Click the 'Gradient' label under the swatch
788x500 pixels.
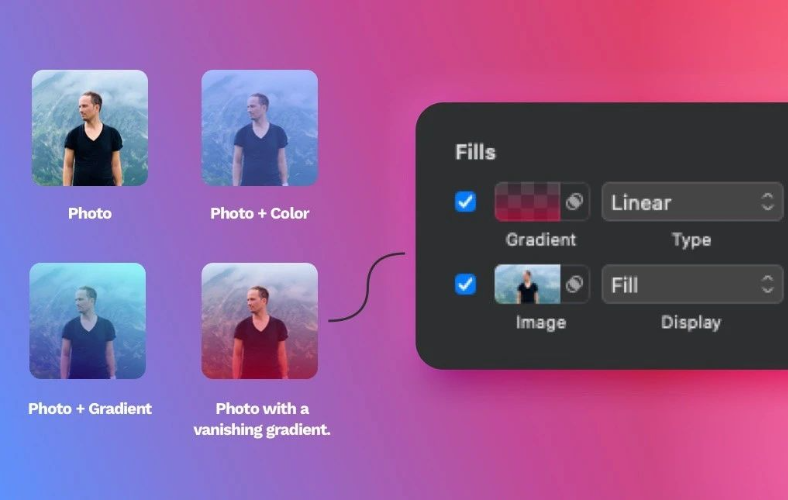coord(541,240)
